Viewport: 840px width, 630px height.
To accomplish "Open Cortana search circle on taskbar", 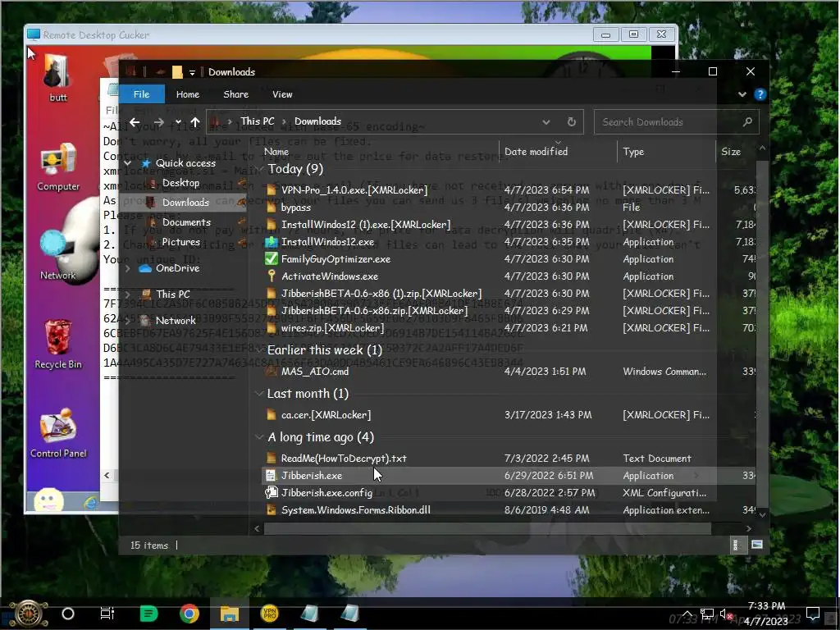I will [68, 614].
